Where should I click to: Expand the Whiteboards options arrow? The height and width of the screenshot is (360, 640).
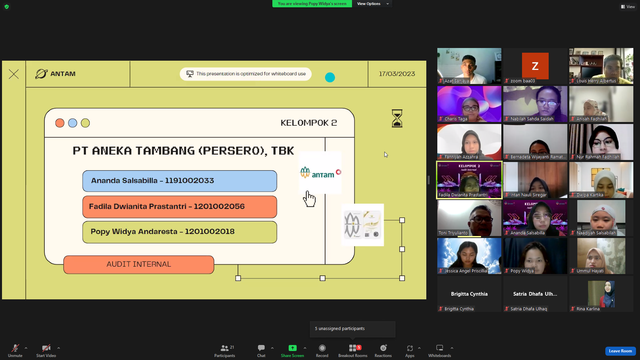[452, 348]
